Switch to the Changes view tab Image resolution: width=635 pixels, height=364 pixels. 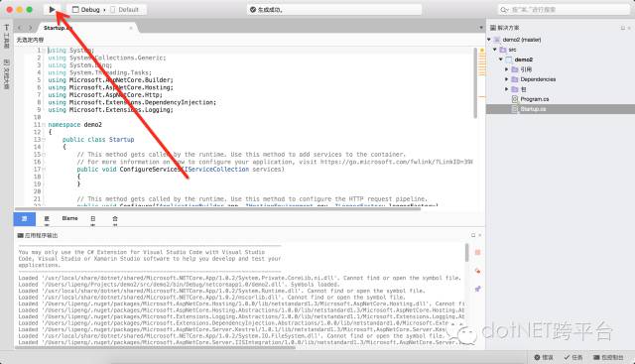click(47, 219)
